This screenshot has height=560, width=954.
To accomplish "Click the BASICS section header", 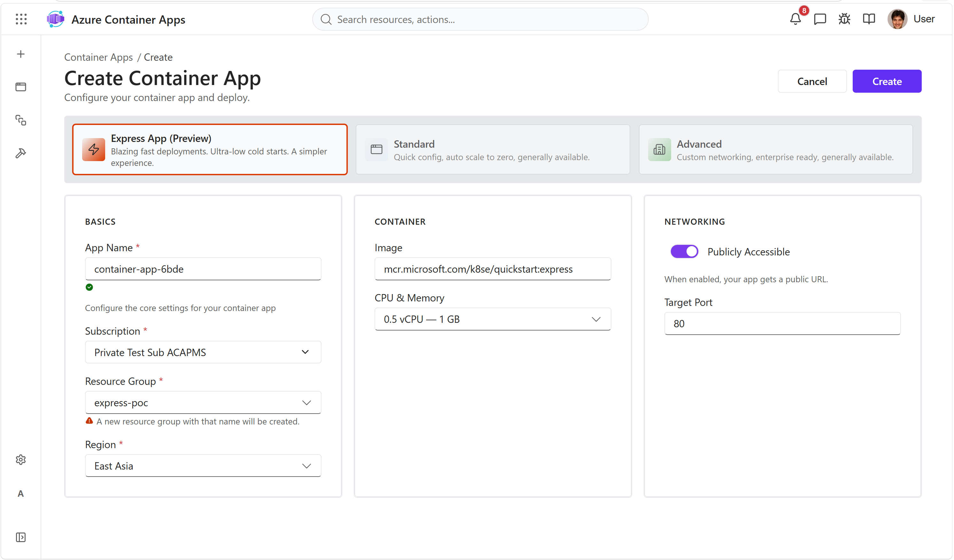I will click(100, 222).
